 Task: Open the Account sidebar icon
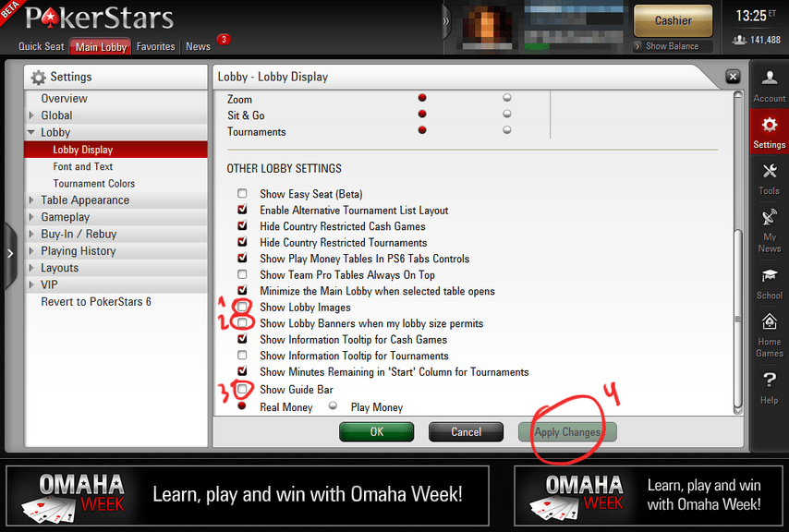coord(769,79)
